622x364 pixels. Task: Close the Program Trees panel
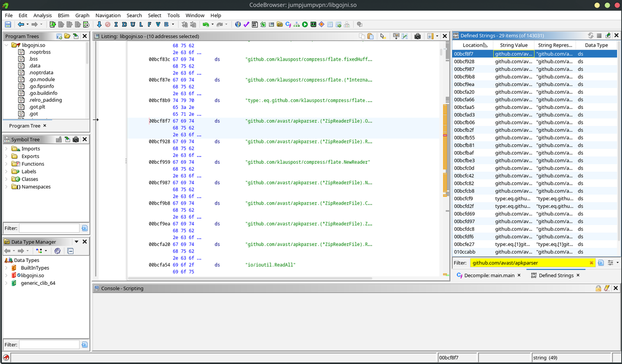pyautogui.click(x=85, y=36)
